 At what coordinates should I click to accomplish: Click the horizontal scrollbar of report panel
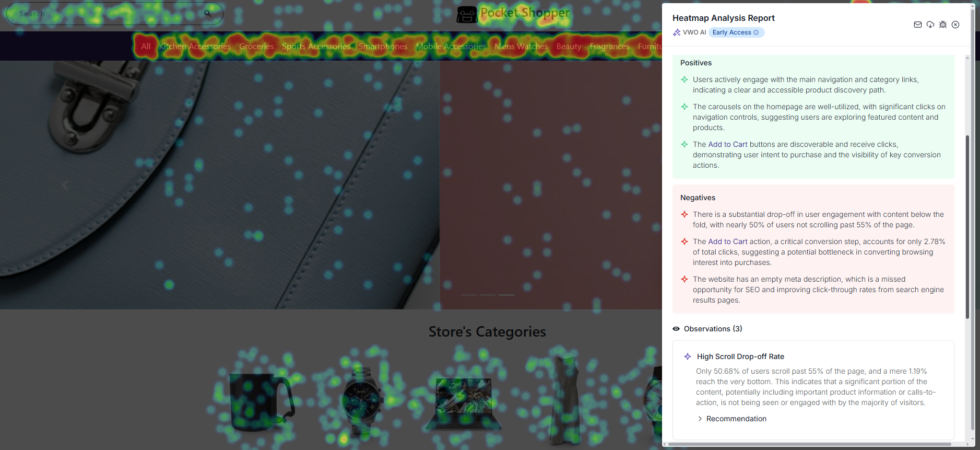[809, 444]
